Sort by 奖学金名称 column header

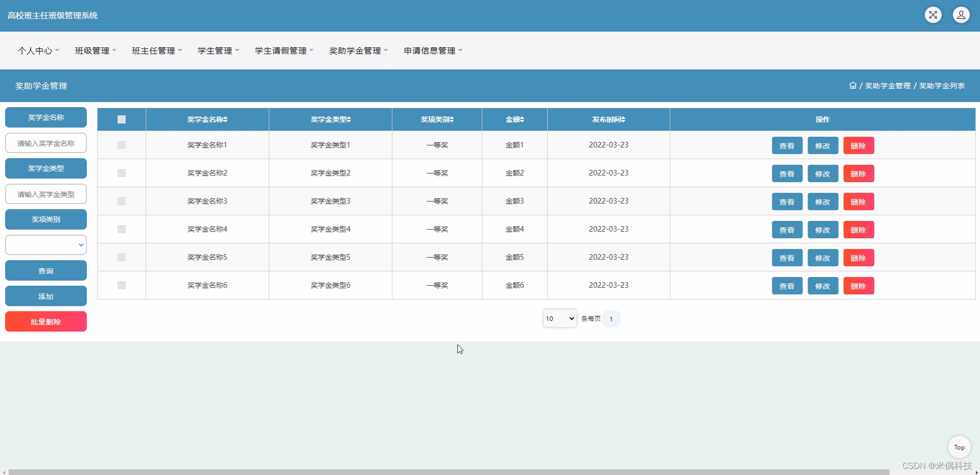click(207, 119)
